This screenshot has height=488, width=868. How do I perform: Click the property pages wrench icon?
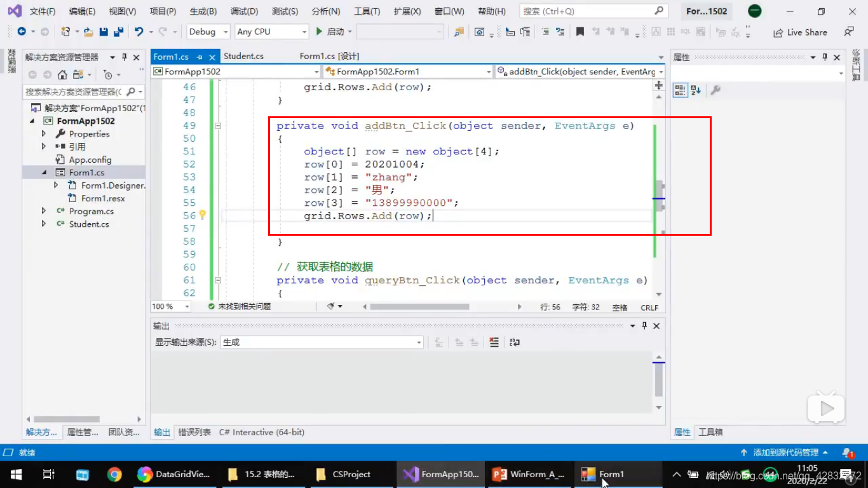coord(715,90)
